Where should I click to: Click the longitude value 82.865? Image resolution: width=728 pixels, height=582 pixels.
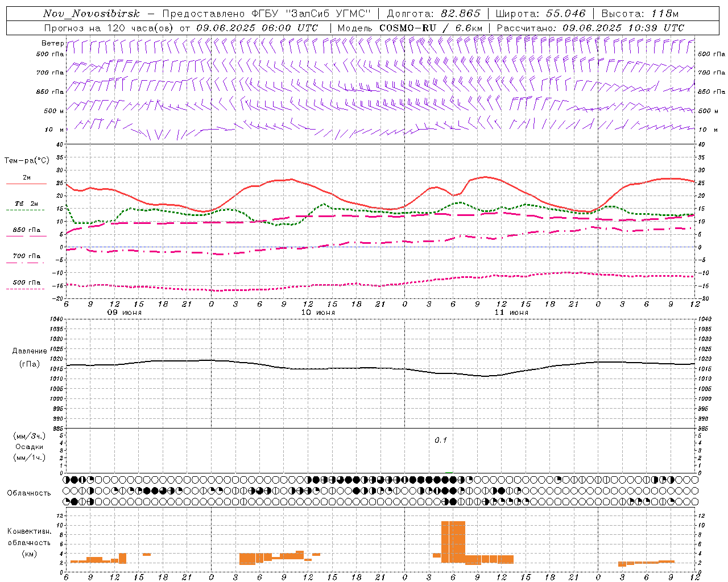coord(461,14)
